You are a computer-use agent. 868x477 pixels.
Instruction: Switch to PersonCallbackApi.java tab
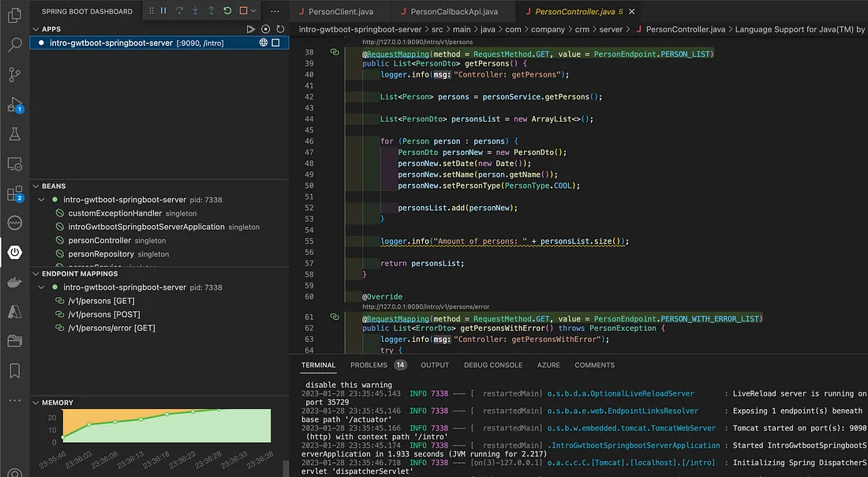pyautogui.click(x=453, y=11)
